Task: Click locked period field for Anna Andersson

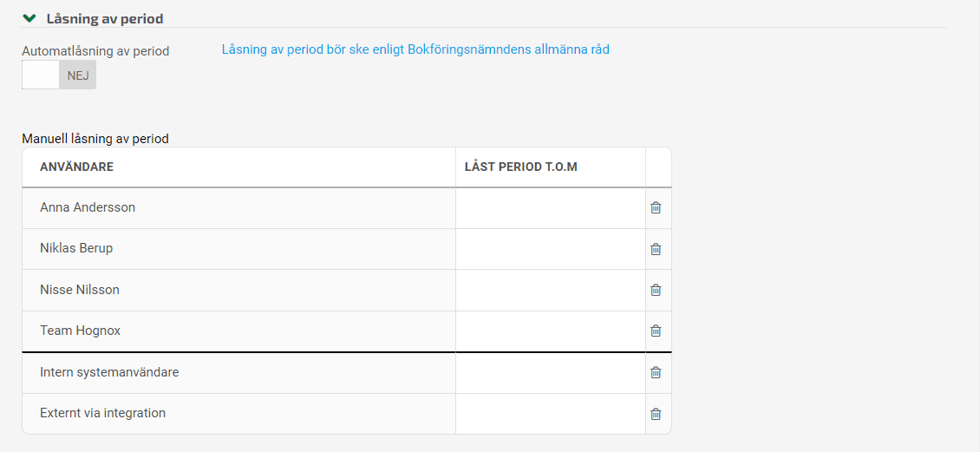Action: click(551, 208)
